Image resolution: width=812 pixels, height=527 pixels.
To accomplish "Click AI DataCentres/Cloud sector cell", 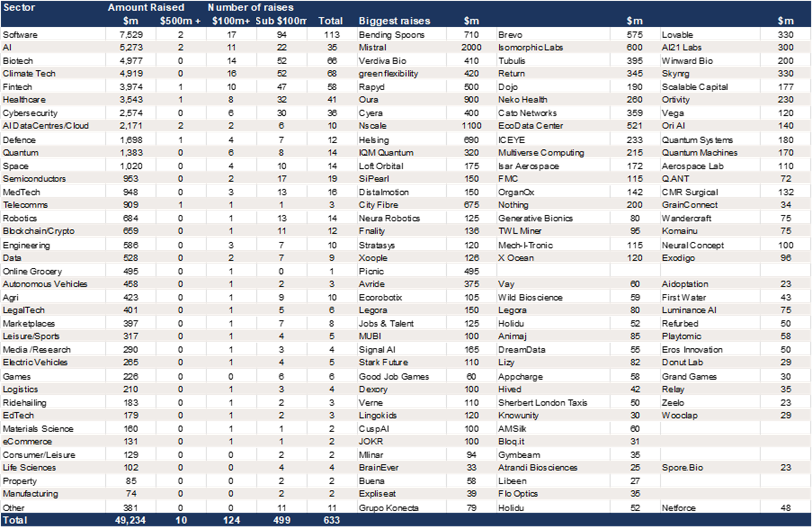I will click(46, 126).
